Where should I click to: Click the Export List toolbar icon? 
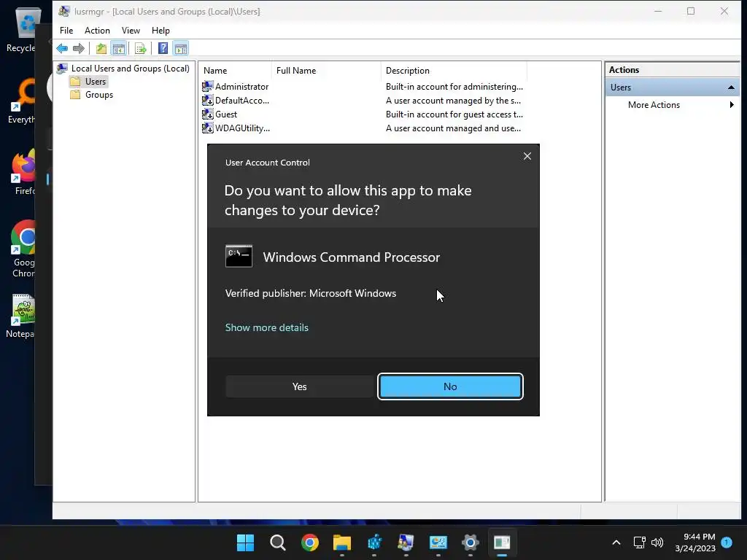140,48
